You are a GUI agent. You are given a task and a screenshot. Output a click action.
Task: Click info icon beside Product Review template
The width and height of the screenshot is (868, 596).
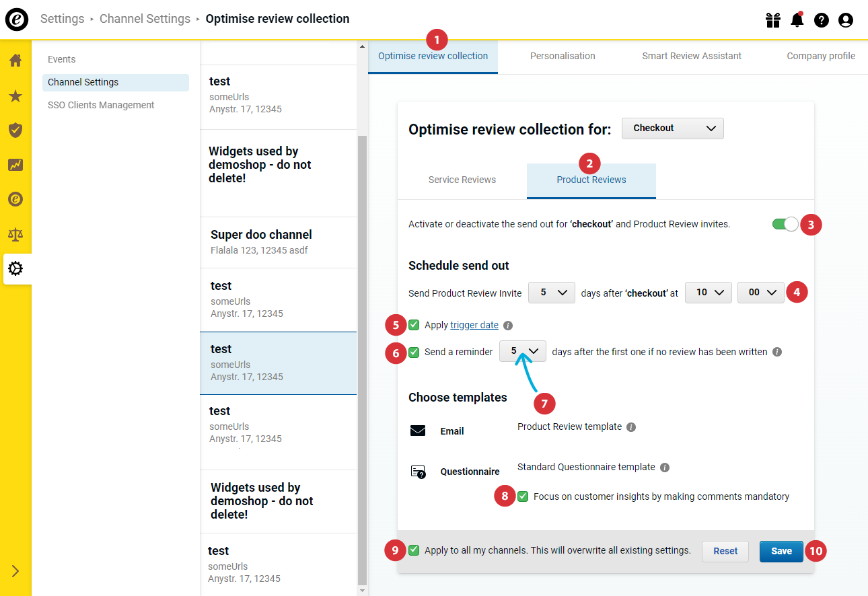631,427
